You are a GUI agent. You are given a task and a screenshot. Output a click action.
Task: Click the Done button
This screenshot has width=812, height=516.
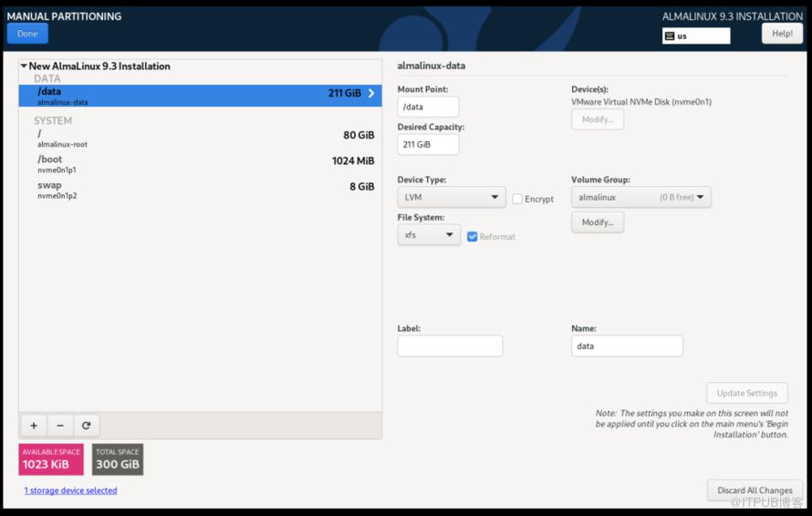coord(27,34)
